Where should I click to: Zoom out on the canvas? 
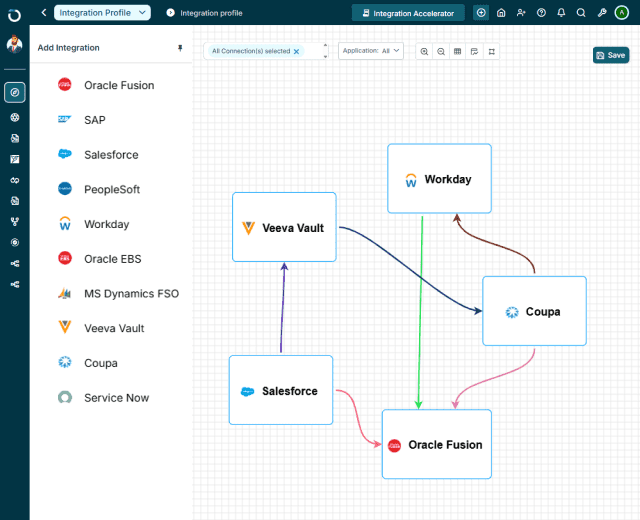[441, 51]
